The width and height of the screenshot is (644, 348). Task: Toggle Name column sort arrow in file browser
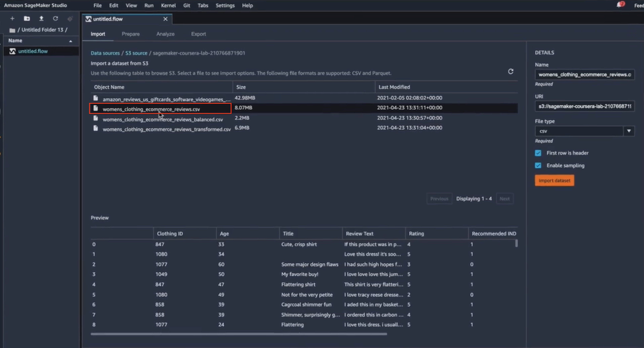70,41
